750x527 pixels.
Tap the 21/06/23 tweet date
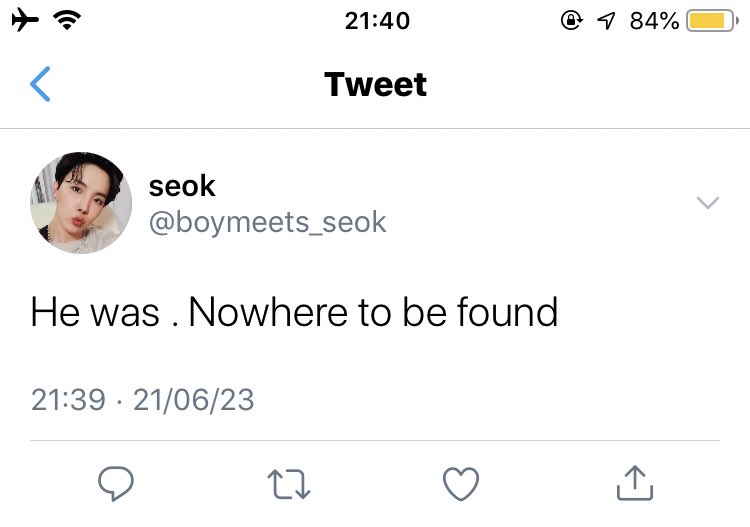click(x=194, y=400)
